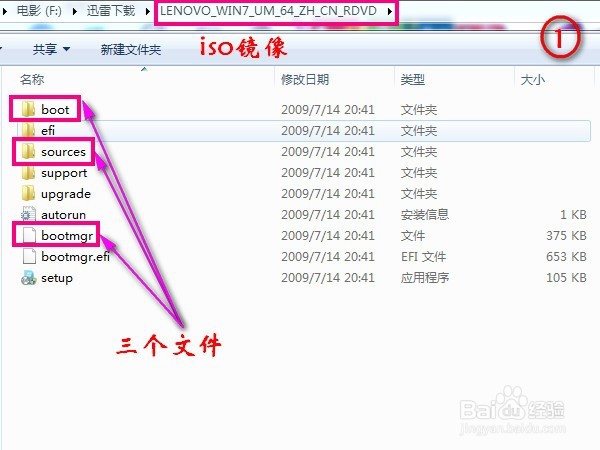
Task: Select the sources folder icon
Action: point(28,152)
